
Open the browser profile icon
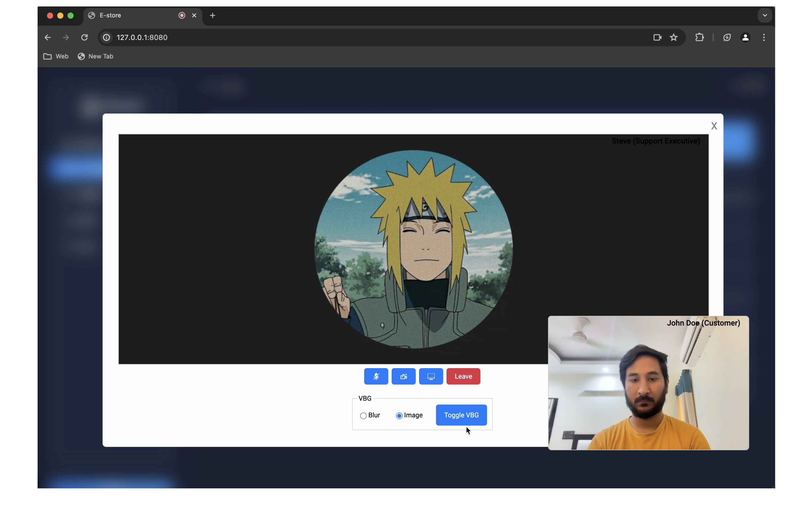click(x=745, y=38)
